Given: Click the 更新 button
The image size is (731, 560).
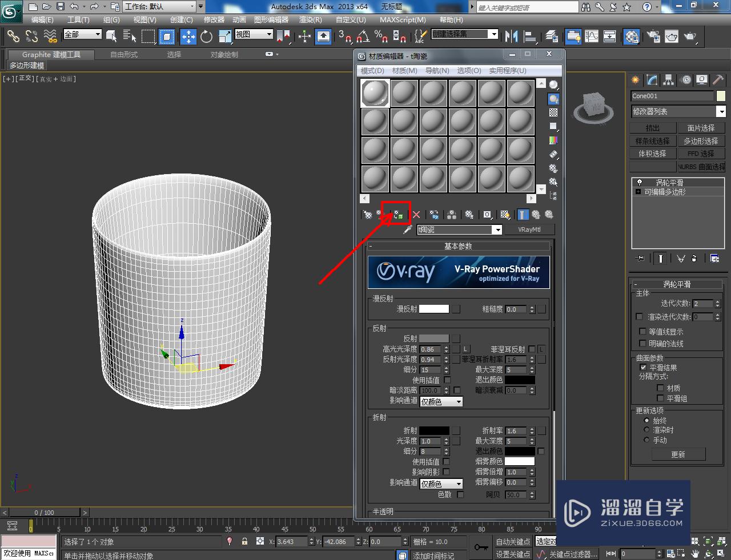Looking at the screenshot, I should click(x=678, y=454).
